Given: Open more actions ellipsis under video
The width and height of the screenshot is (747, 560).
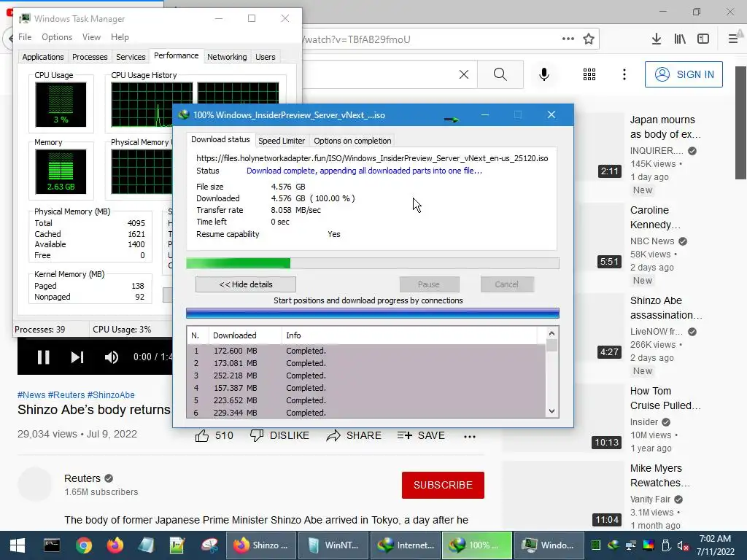Looking at the screenshot, I should click(x=470, y=436).
